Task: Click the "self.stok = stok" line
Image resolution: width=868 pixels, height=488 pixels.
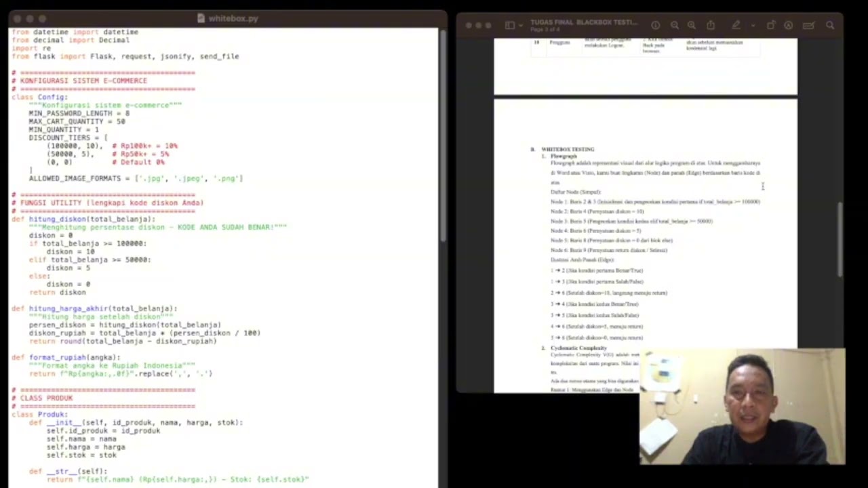Action: click(x=81, y=455)
